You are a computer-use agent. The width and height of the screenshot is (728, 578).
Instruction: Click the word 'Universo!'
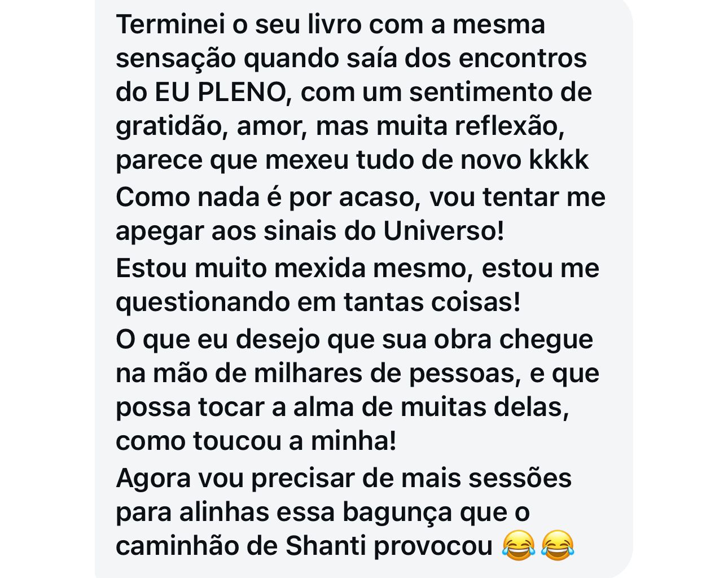click(x=444, y=231)
